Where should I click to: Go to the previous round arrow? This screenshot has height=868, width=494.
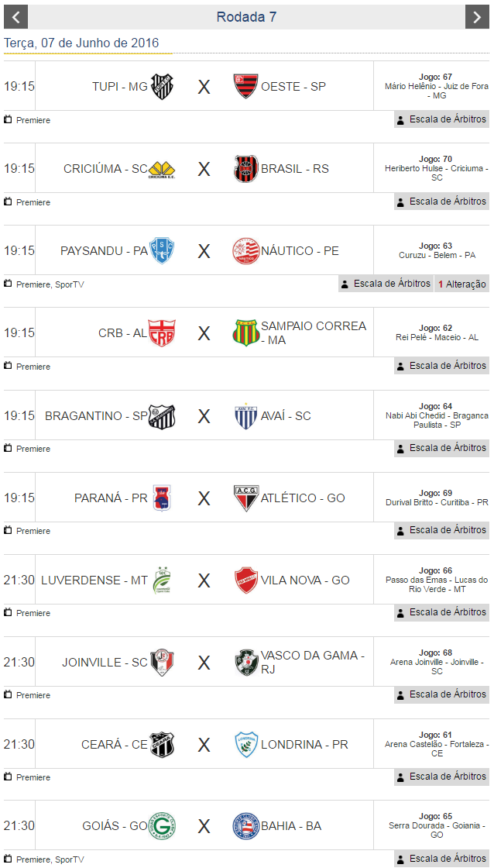click(15, 17)
